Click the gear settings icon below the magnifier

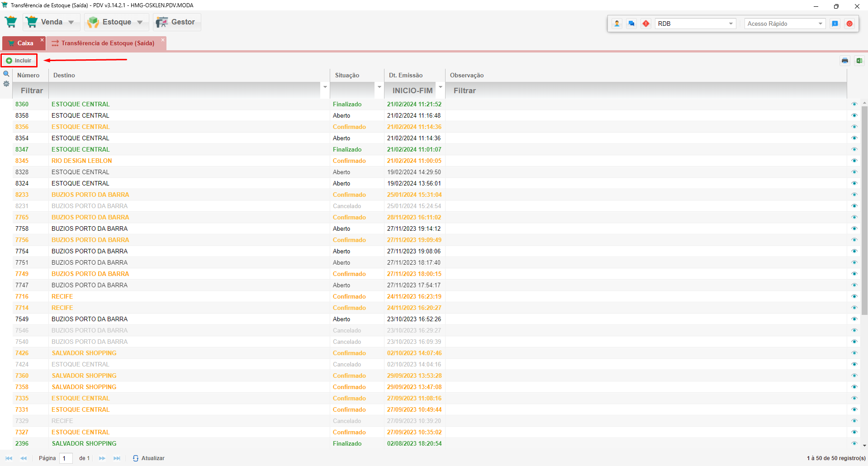coord(6,84)
